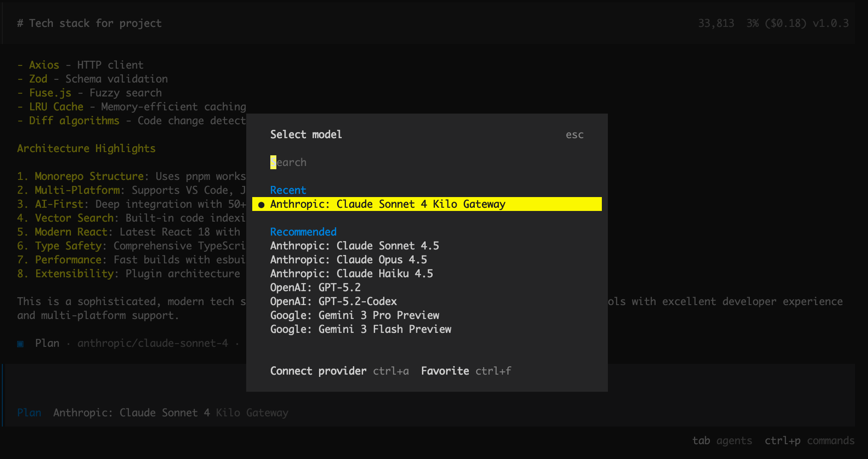Collapse the Recent section header
The height and width of the screenshot is (459, 868).
coord(288,190)
